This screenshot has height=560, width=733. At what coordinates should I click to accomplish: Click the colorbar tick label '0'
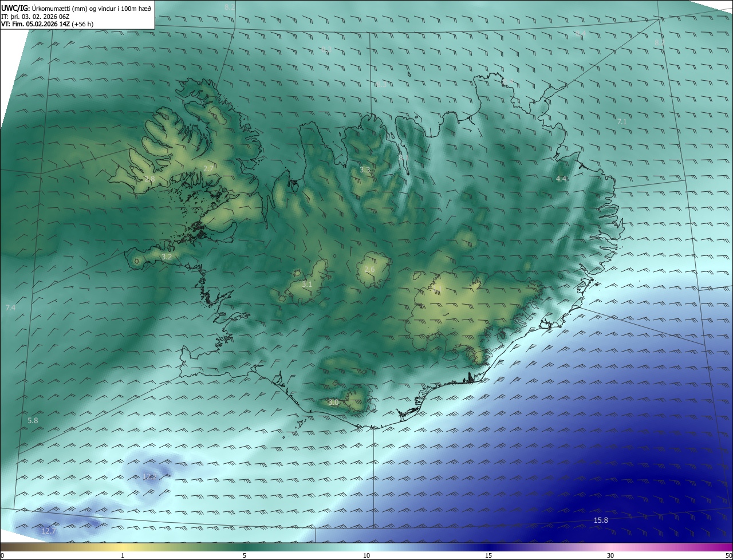click(x=2, y=555)
